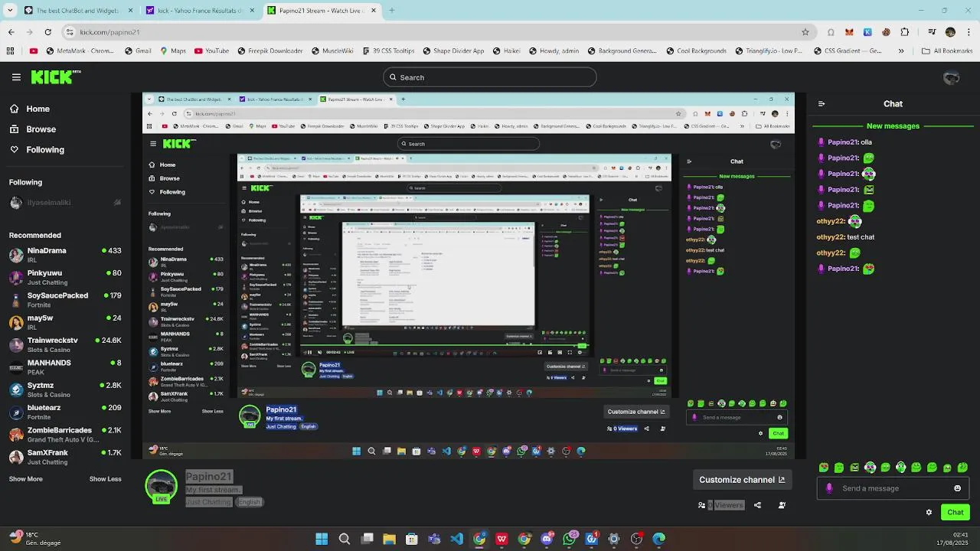Open Following in sidebar navigation
Viewport: 980px width, 551px height.
click(37, 150)
